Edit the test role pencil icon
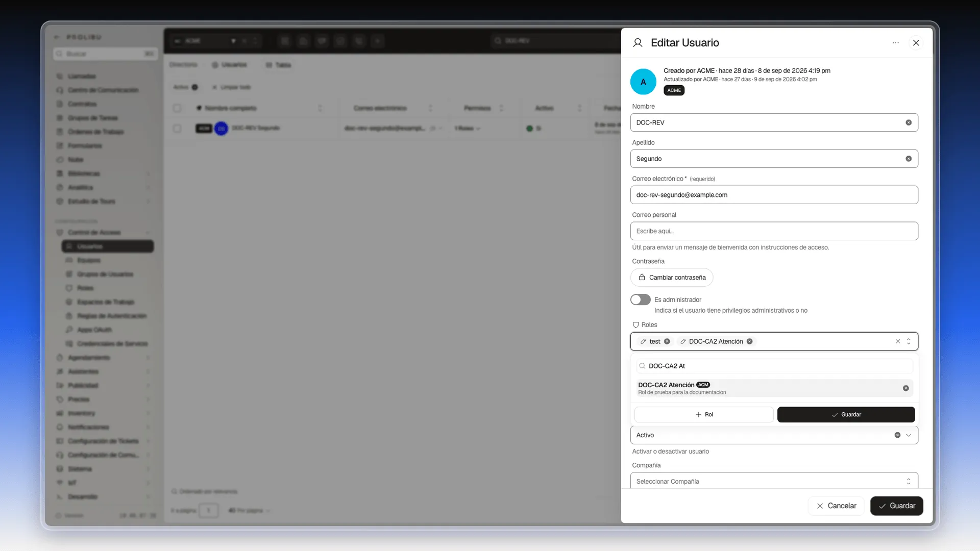Screen dimensions: 980x551 (644, 341)
